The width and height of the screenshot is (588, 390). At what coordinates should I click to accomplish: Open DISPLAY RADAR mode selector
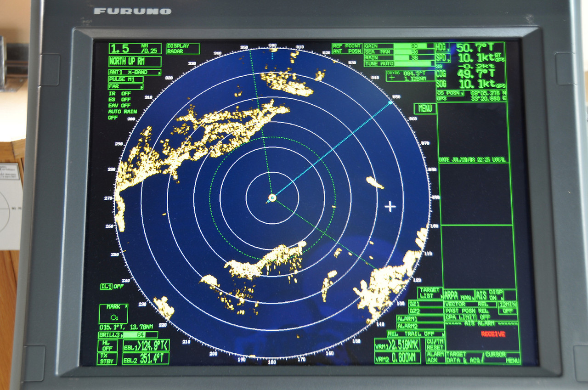point(183,49)
